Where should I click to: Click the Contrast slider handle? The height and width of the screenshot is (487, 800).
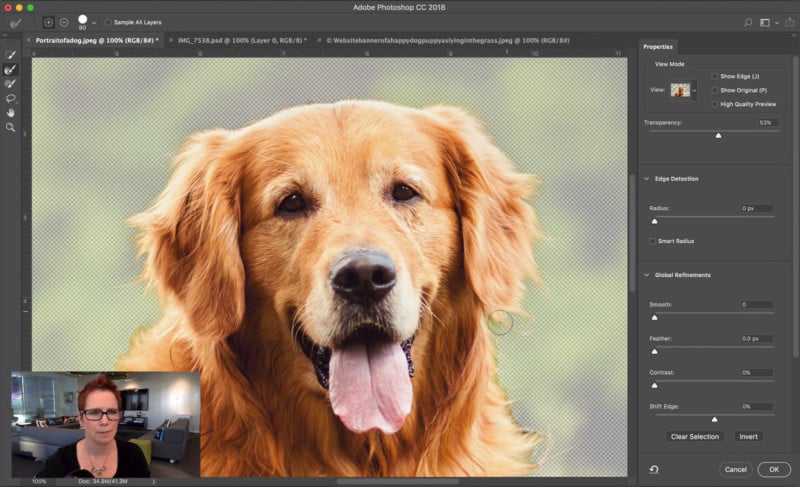655,386
